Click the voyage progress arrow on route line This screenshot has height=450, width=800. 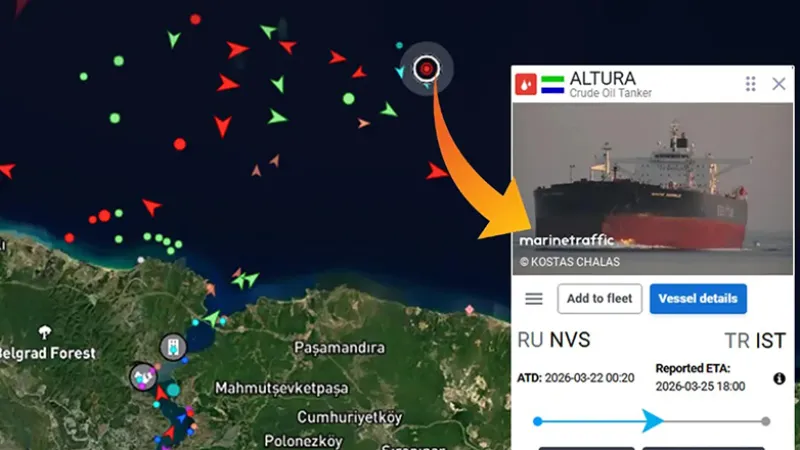point(652,421)
